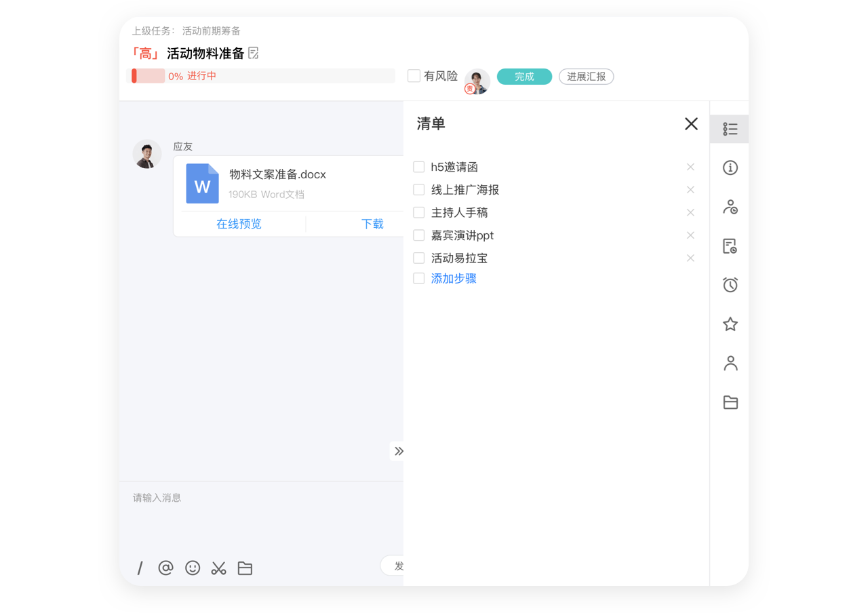The image size is (868, 613).
Task: Collapse panel with double chevron arrow
Action: point(398,451)
